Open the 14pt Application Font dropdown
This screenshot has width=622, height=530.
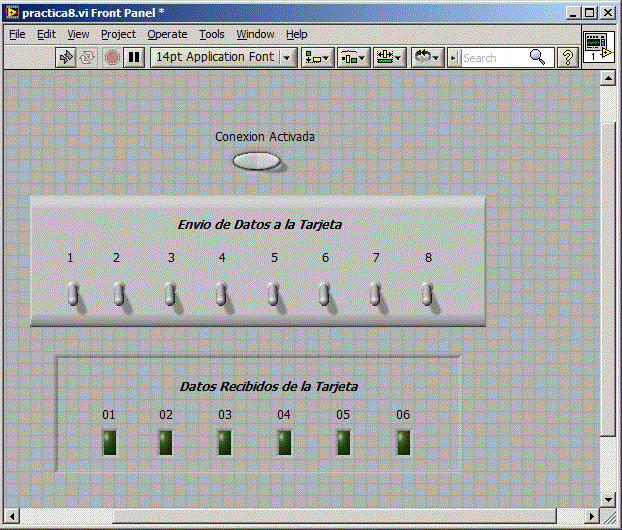224,58
